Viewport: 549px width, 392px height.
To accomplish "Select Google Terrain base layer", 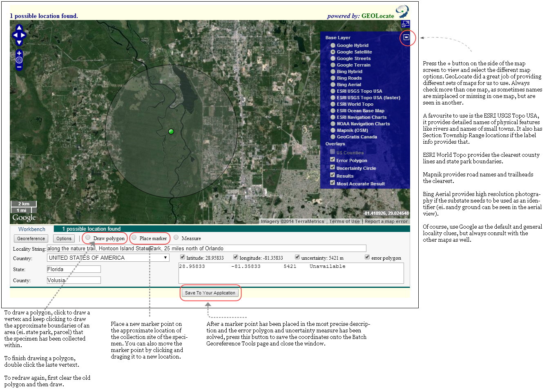I will pos(333,65).
